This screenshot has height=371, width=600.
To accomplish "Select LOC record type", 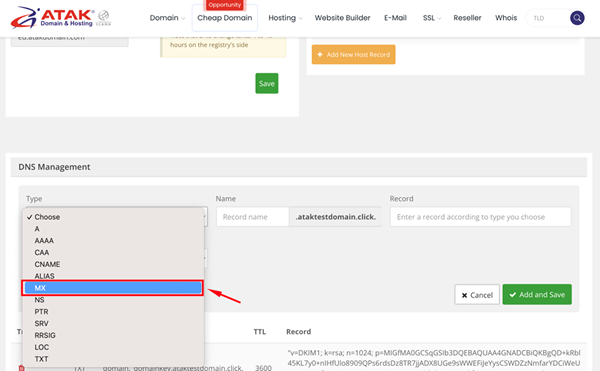I will point(112,347).
